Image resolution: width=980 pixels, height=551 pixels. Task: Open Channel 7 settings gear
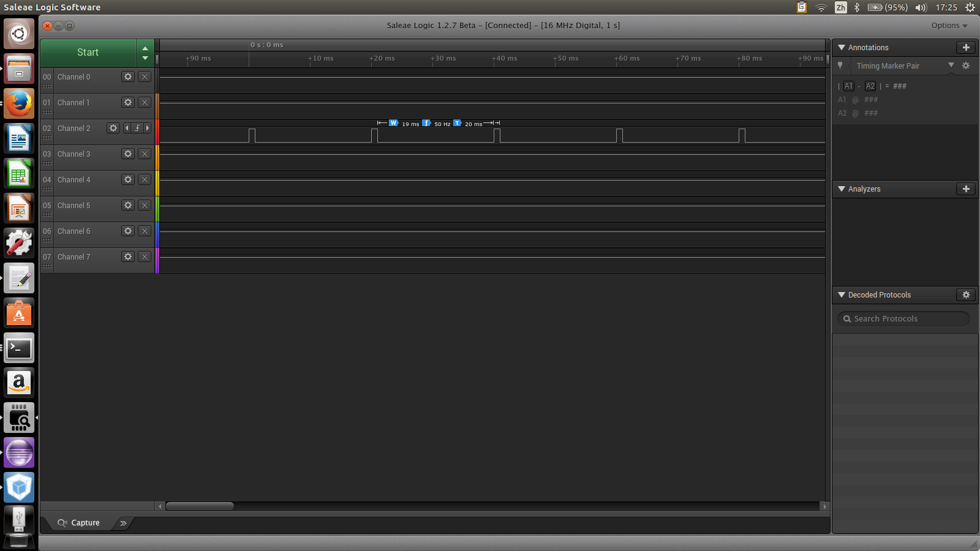(x=128, y=257)
